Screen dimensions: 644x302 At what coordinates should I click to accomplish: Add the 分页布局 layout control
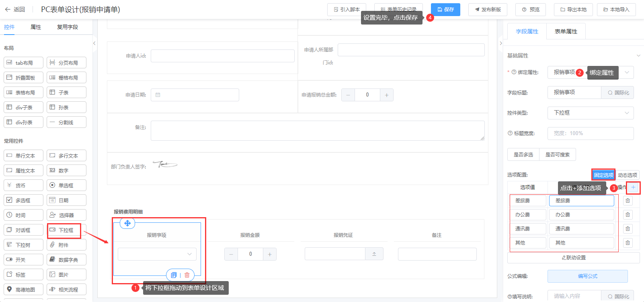click(66, 63)
